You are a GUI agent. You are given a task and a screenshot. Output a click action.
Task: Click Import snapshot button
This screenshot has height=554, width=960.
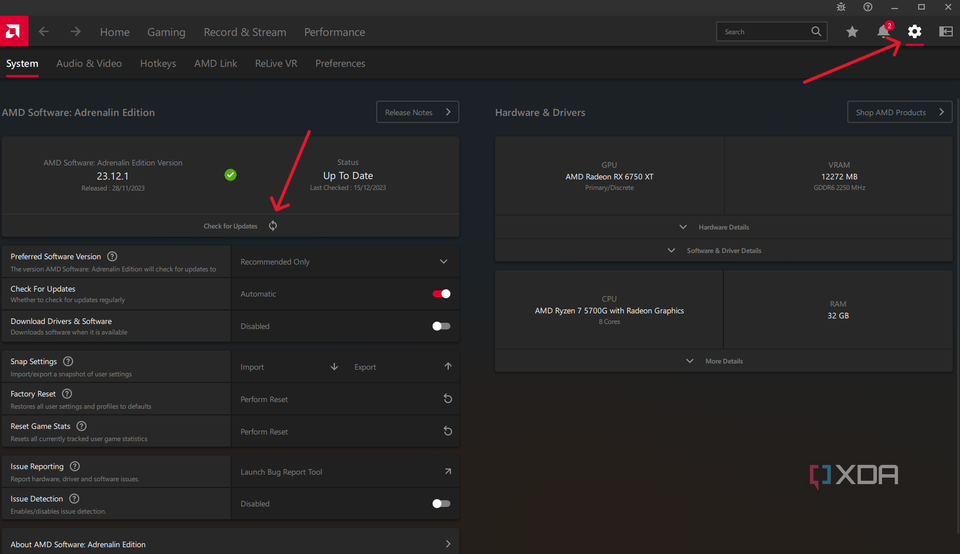point(288,367)
